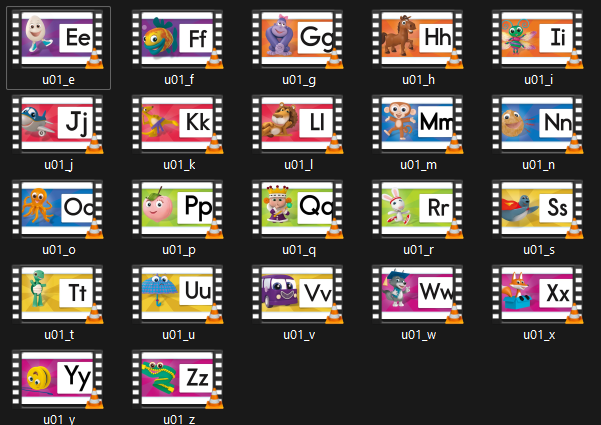Select the Zz zipper video thumbnail
The height and width of the screenshot is (425, 601).
[177, 379]
